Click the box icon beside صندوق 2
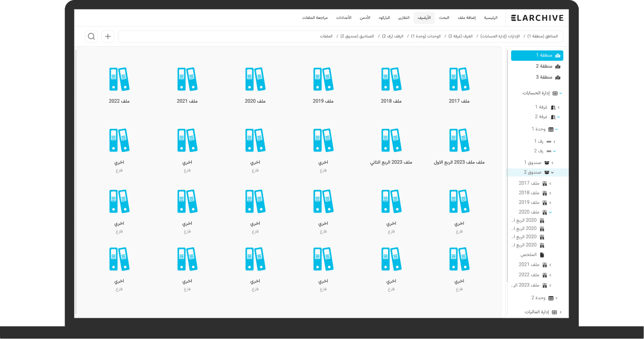This screenshot has height=339, width=644. [546, 172]
